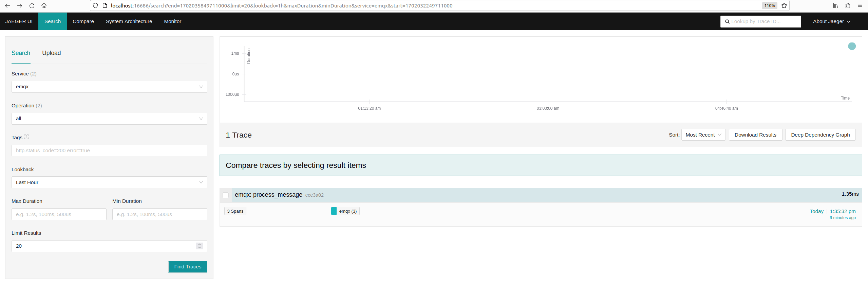Open the browser hamburger menu
Viewport: 868px width, 283px height.
click(x=860, y=6)
